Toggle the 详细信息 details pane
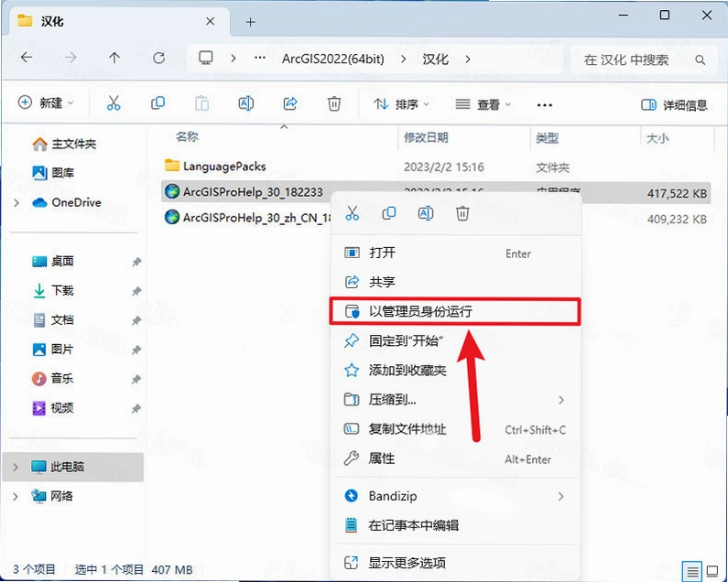This screenshot has width=728, height=582. [674, 105]
